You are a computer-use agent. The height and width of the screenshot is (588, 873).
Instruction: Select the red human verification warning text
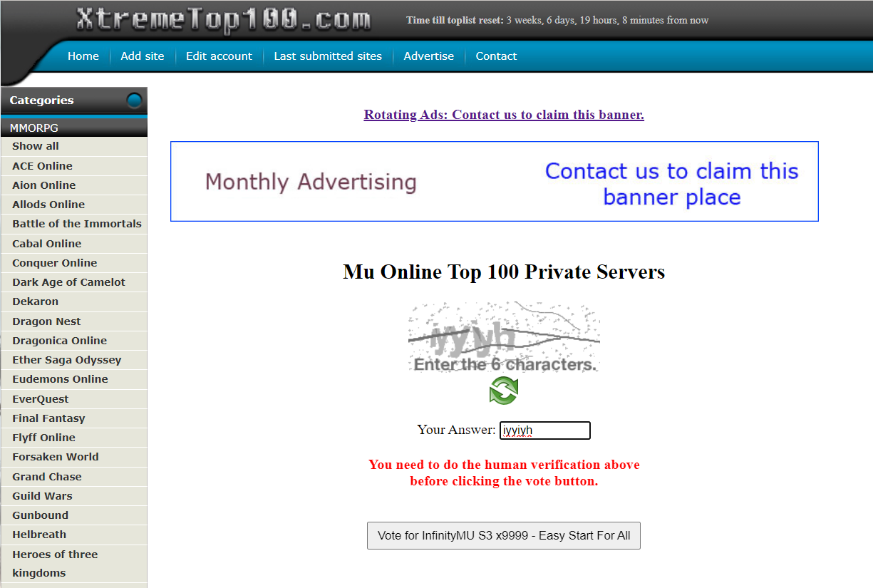coord(504,473)
